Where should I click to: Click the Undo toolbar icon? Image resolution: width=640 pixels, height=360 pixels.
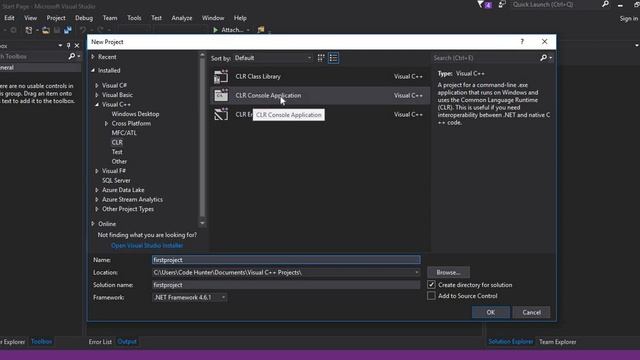tap(83, 30)
